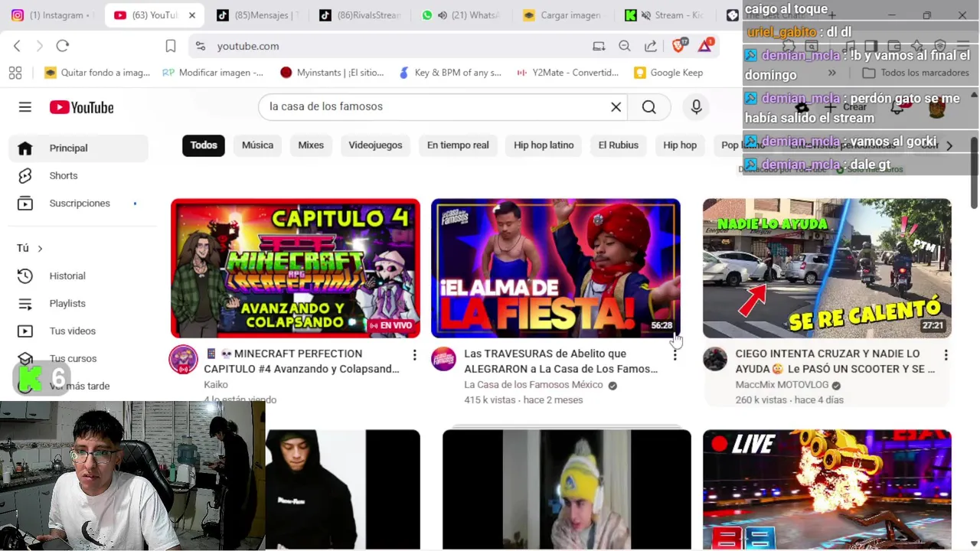The image size is (980, 551).
Task: Select the En tiempo real chip
Action: point(458,145)
